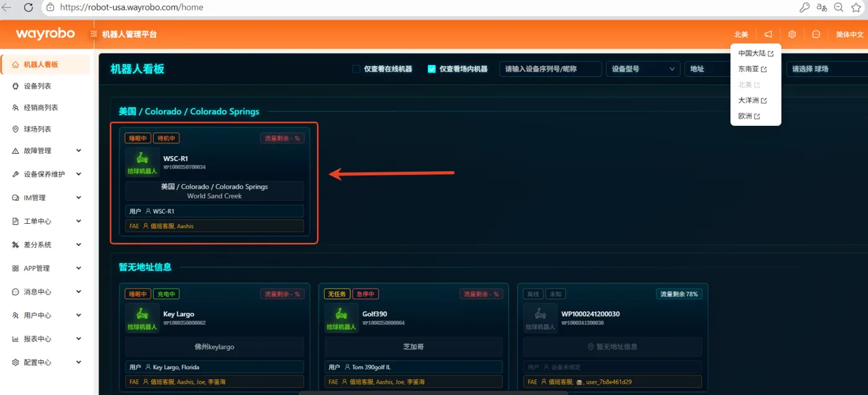Click the Golf390 device name
Image resolution: width=868 pixels, height=395 pixels.
375,314
